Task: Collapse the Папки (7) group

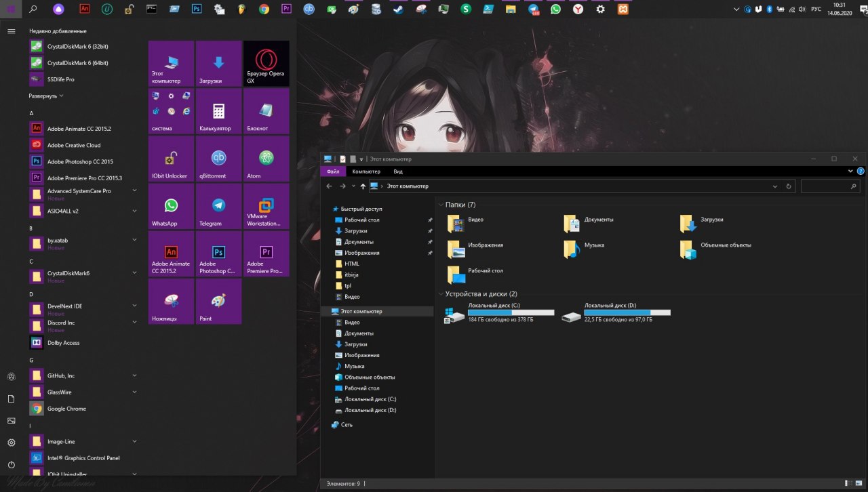Action: tap(441, 205)
